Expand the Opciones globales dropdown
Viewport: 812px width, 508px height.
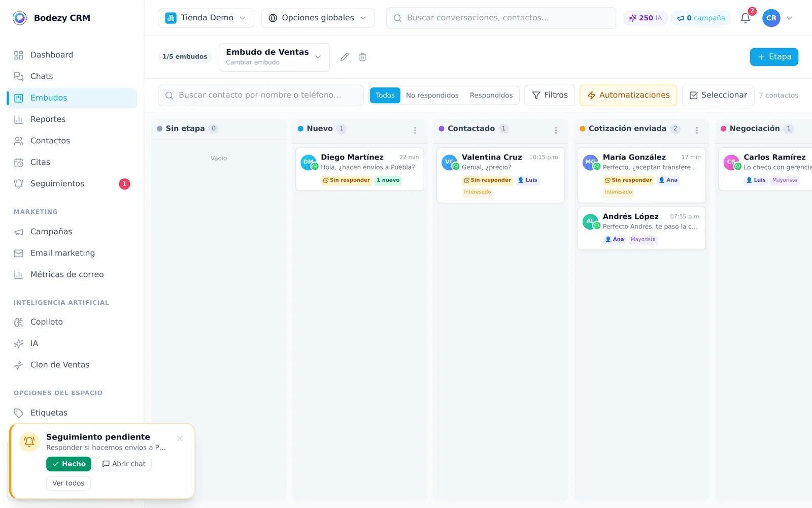[318, 18]
